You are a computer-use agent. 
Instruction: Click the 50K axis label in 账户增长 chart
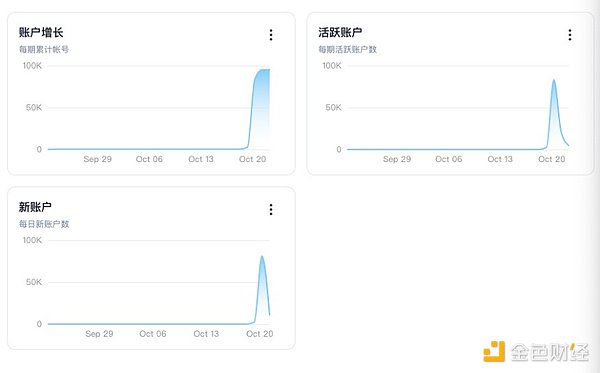34,108
